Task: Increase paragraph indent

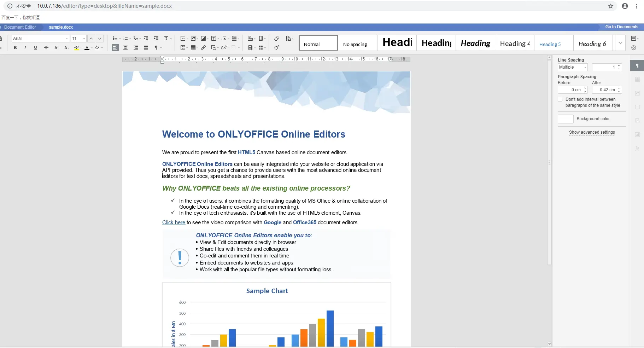Action: pos(156,39)
